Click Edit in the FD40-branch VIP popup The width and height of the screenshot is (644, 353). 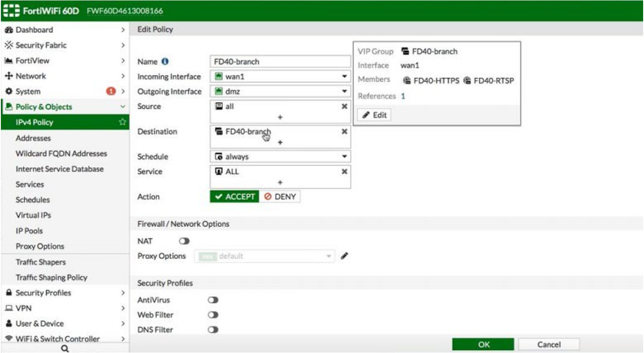pos(375,115)
